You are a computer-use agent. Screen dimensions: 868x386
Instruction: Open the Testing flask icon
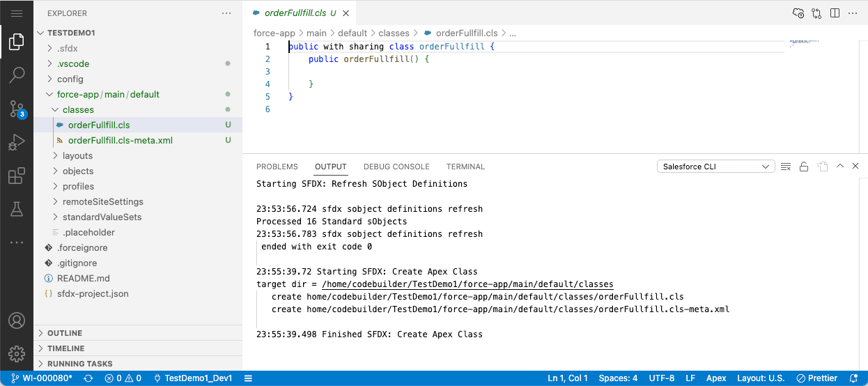click(x=17, y=208)
